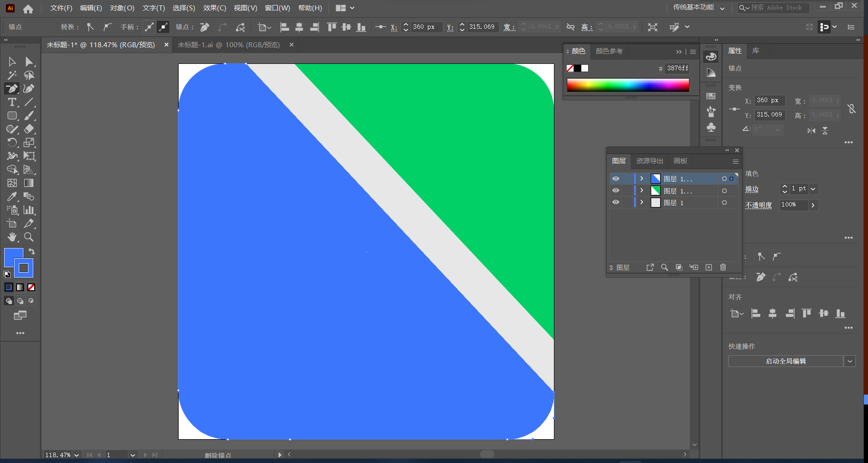Expand the opacity slider arrow
The height and width of the screenshot is (463, 868).
click(x=813, y=205)
